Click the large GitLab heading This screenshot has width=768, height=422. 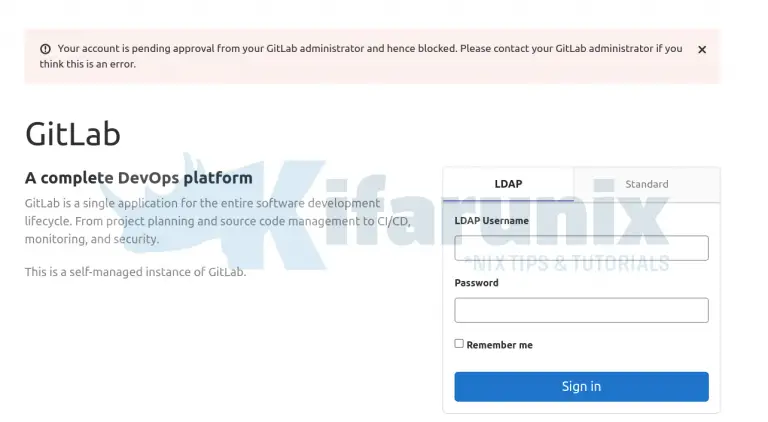(73, 134)
